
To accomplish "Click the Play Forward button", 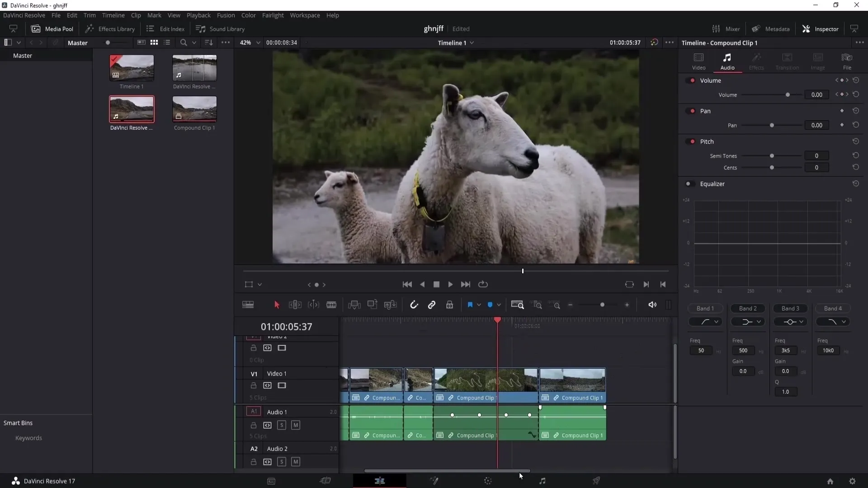I will point(451,284).
